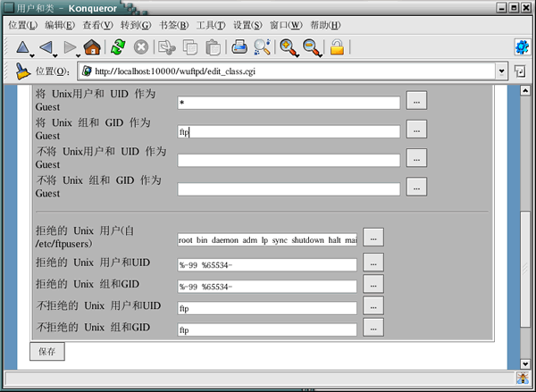Click the security padlock icon

[337, 47]
